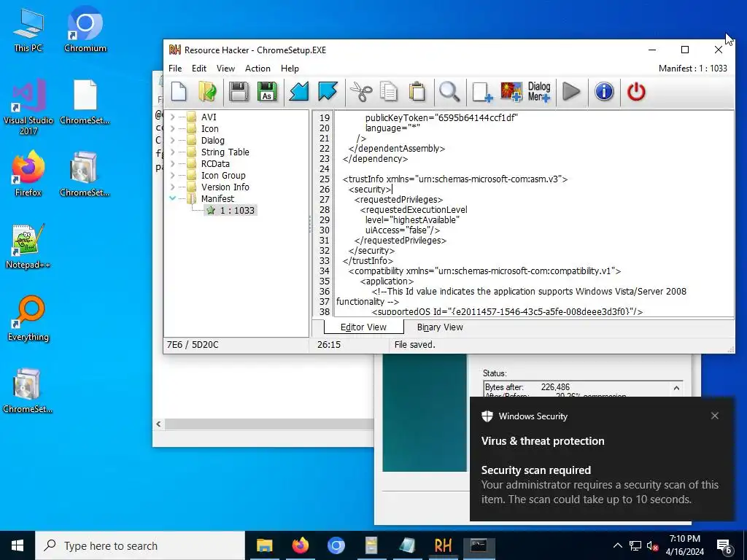The image size is (747, 560).
Task: Open the notification center icon
Action: point(724,546)
